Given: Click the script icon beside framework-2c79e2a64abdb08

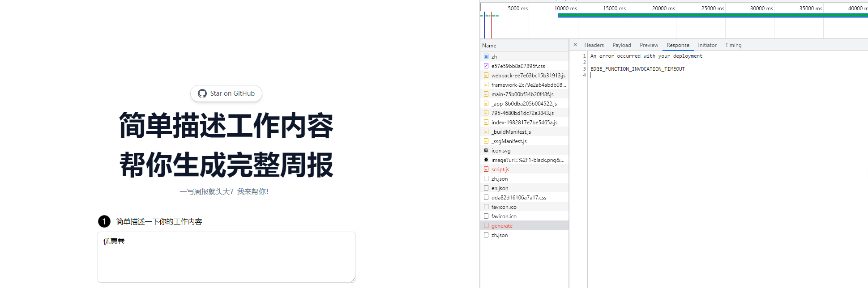Looking at the screenshot, I should [486, 85].
